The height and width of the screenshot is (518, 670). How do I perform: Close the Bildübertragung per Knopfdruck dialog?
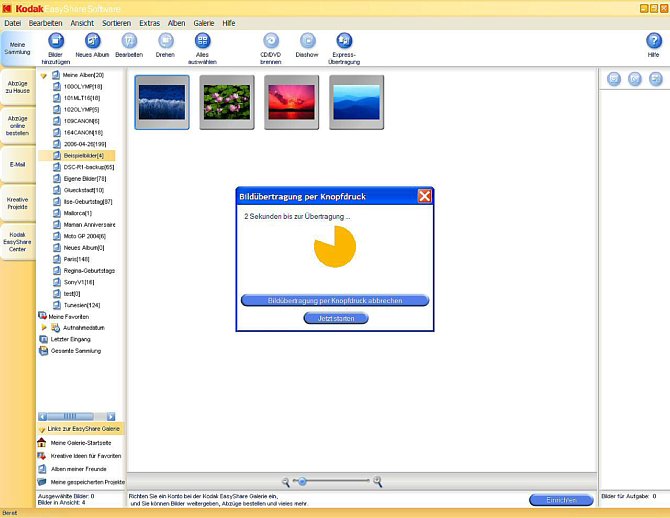[424, 196]
